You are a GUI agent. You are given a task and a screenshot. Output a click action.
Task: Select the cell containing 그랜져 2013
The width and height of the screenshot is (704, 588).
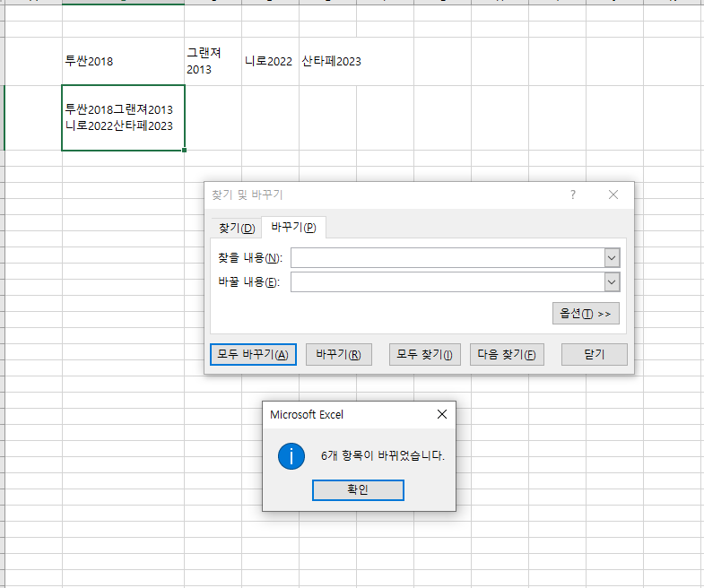tap(213, 61)
